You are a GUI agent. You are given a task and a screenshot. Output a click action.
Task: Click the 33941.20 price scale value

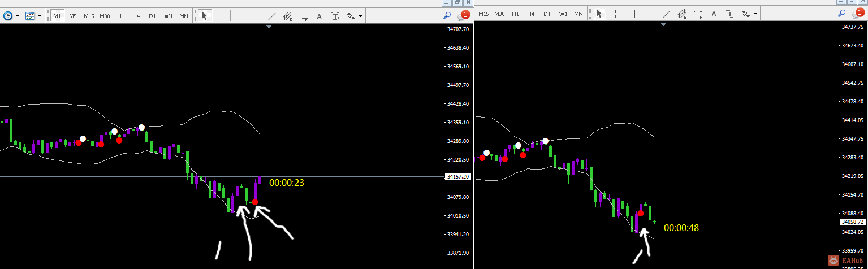click(458, 234)
